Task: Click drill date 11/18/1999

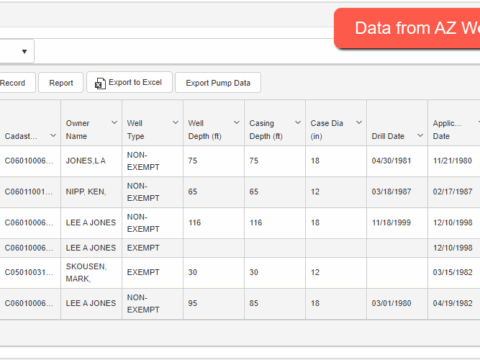Action: tap(391, 223)
